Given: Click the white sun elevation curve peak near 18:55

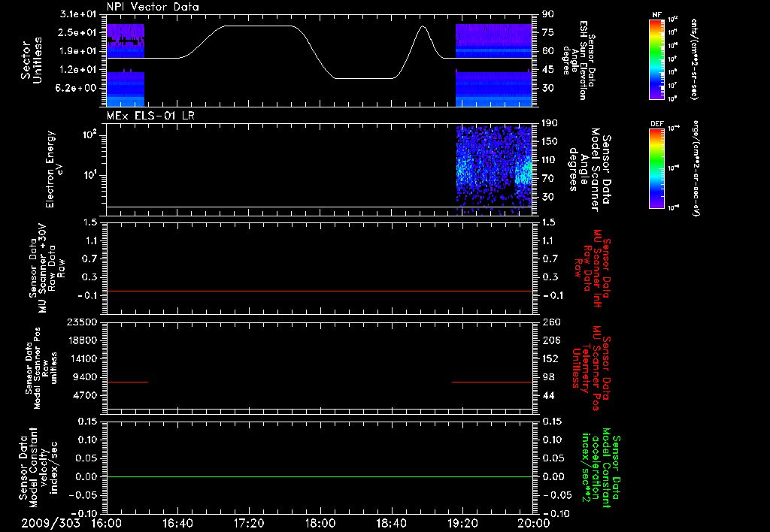Looking at the screenshot, I should [x=423, y=26].
